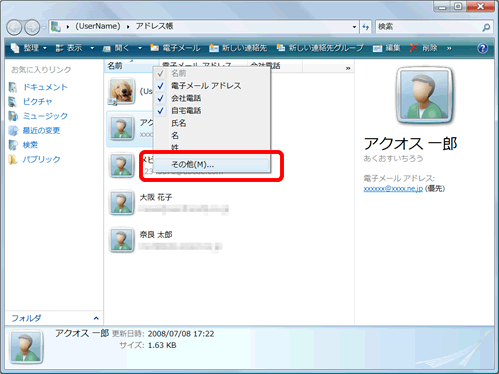This screenshot has height=374, width=499.
Task: Expand the フォルダ pane chevron
Action: (96, 318)
